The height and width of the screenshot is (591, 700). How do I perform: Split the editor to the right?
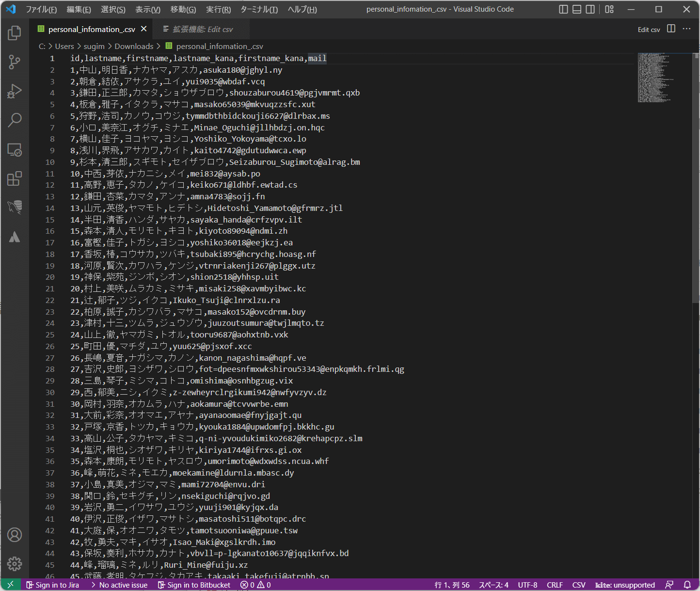(671, 29)
